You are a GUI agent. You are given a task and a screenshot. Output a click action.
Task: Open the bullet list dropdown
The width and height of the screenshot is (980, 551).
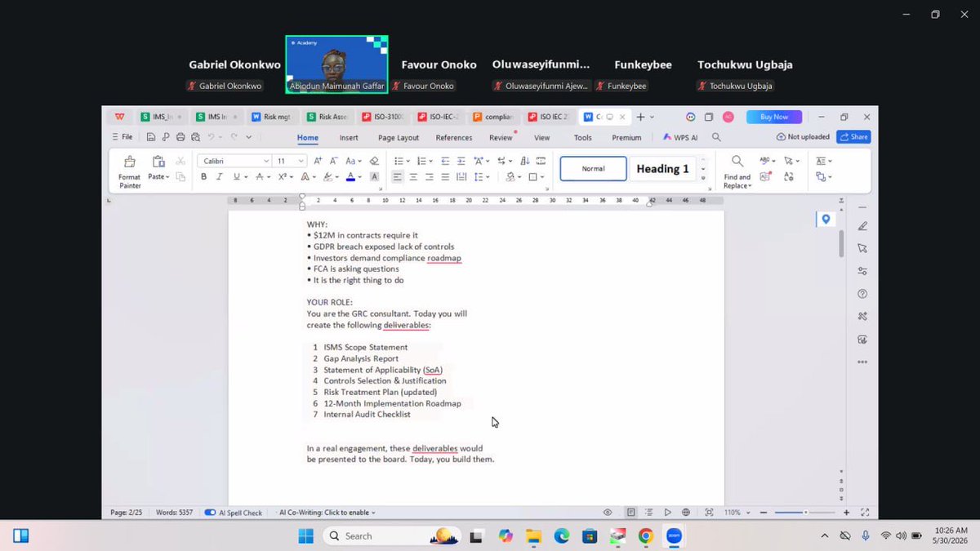click(407, 162)
